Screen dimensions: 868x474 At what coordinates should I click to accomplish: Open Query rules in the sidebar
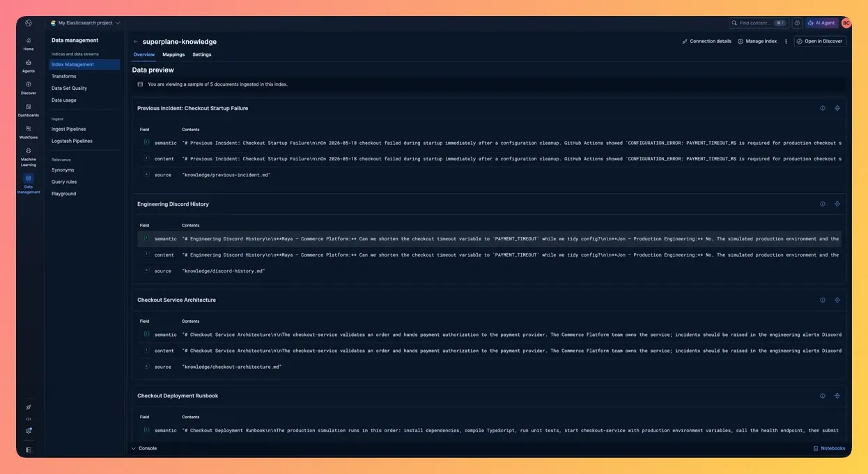64,182
